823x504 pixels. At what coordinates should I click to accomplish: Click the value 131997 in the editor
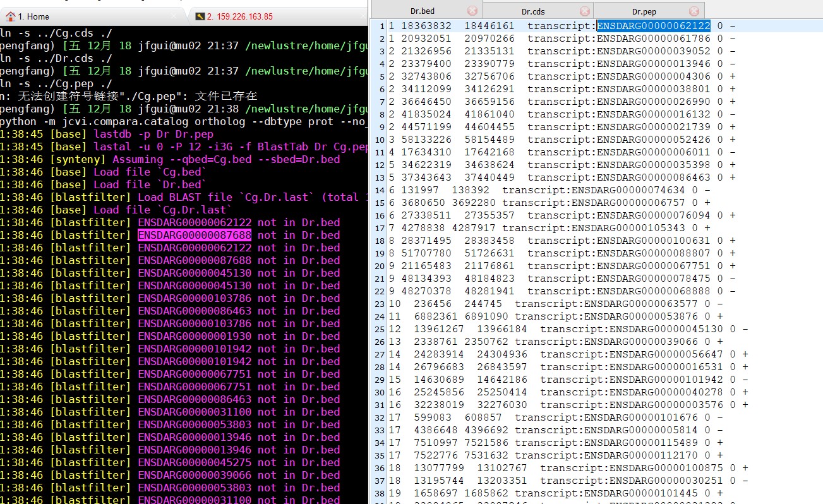420,190
